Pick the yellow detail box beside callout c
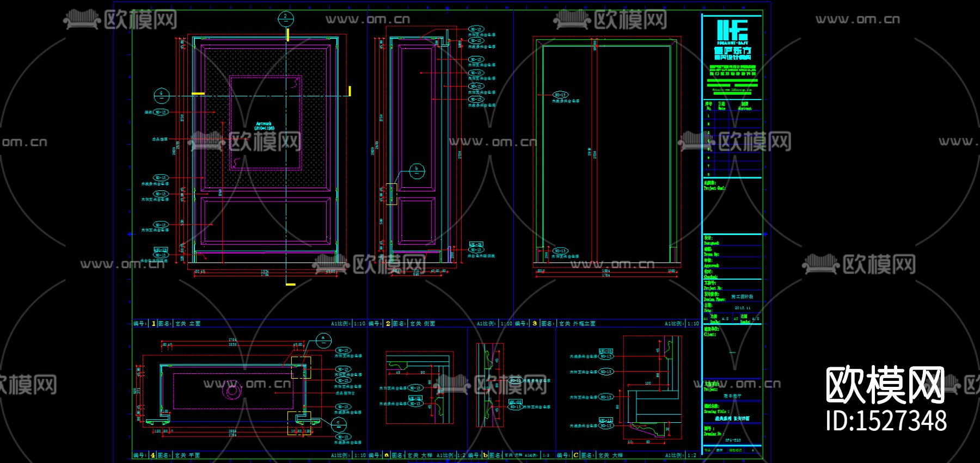980x463 pixels. point(299,423)
